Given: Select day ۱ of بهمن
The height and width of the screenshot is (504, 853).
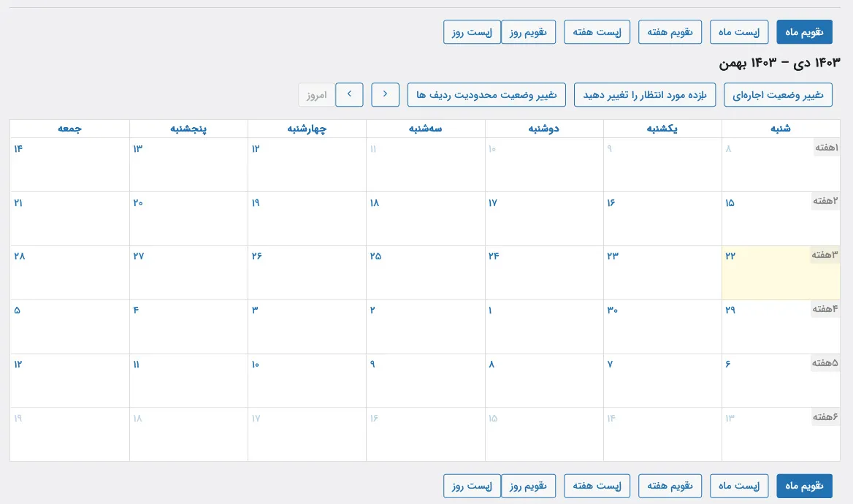Looking at the screenshot, I should coord(490,310).
